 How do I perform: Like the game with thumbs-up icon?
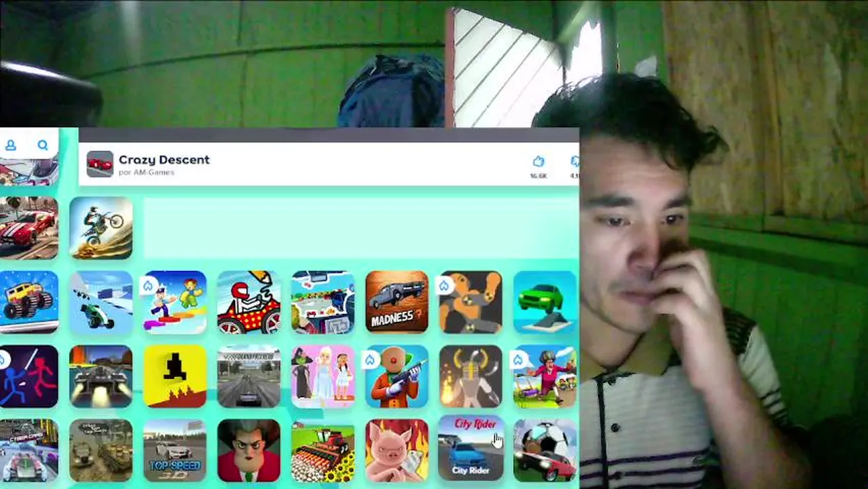[538, 162]
